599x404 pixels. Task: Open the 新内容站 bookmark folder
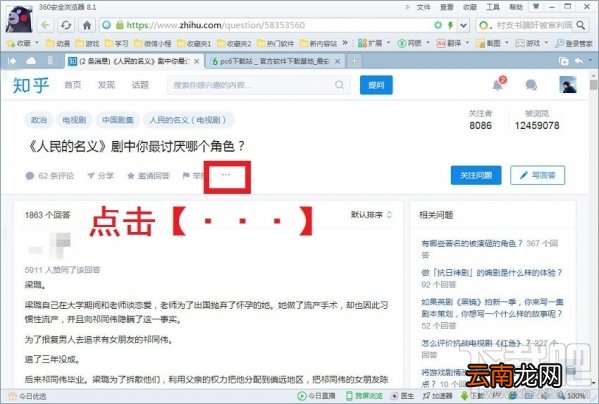tap(318, 43)
